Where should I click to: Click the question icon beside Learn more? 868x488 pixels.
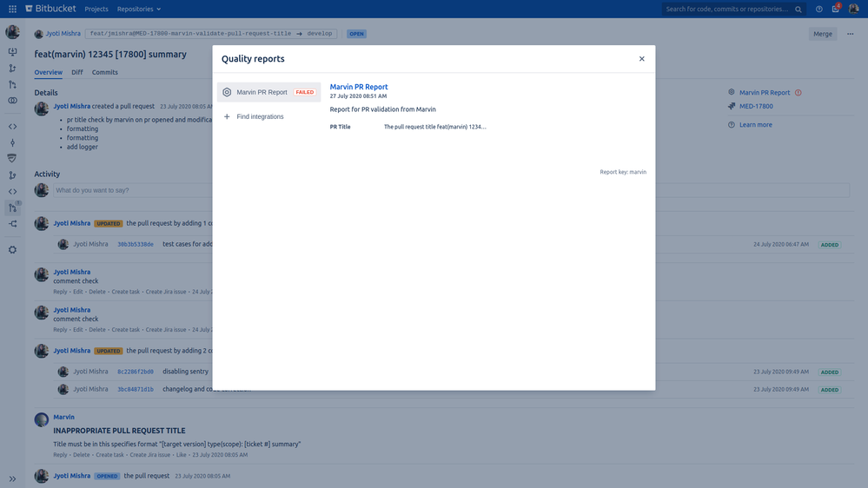(x=732, y=125)
